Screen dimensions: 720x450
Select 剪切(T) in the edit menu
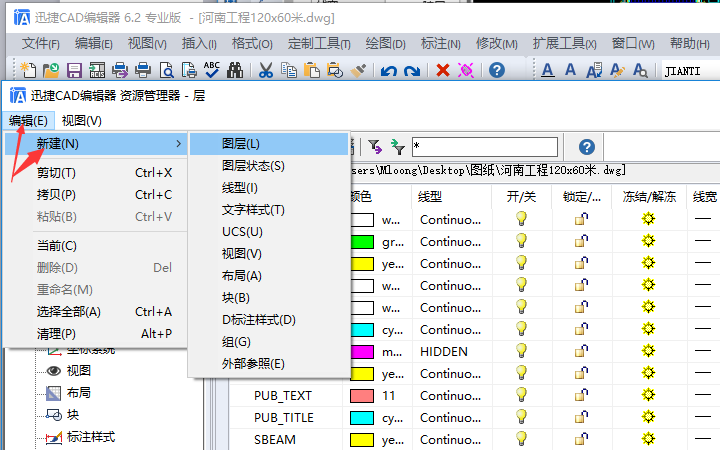(x=96, y=173)
